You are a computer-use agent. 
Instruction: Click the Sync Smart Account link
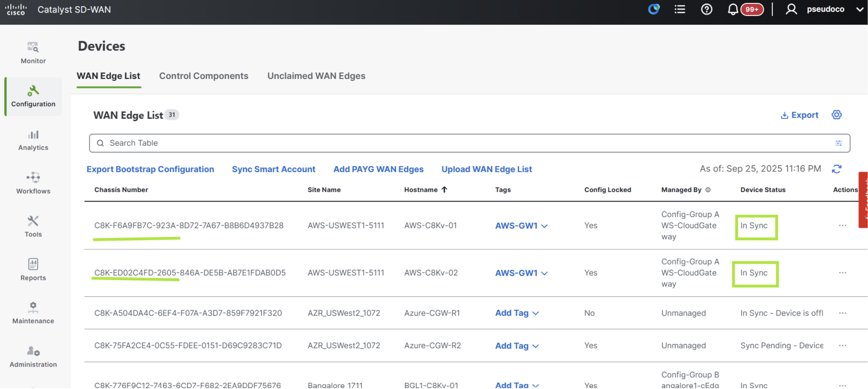pyautogui.click(x=273, y=169)
